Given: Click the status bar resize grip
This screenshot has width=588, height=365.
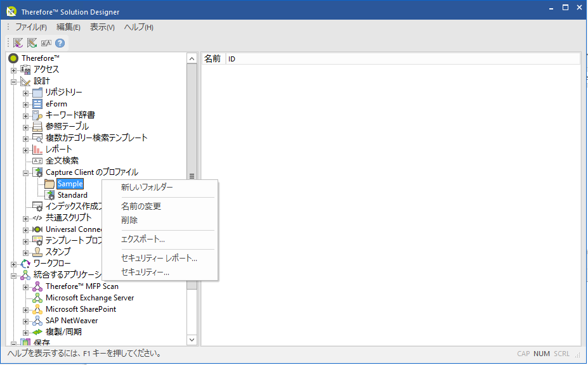Looking at the screenshot, I should tap(578, 355).
